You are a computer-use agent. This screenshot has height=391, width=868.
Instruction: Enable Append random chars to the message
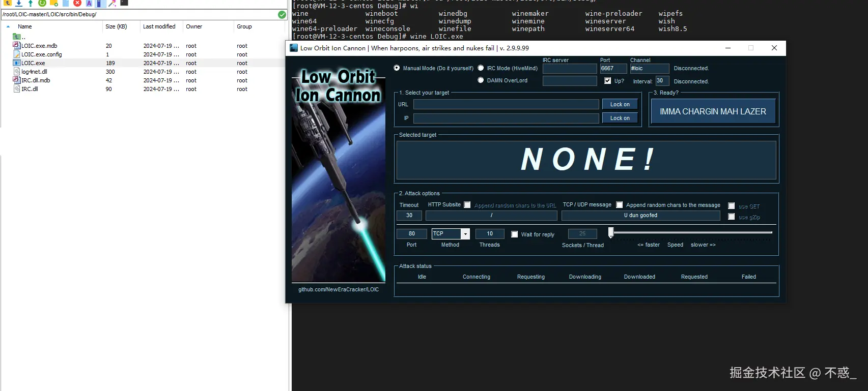pos(620,205)
